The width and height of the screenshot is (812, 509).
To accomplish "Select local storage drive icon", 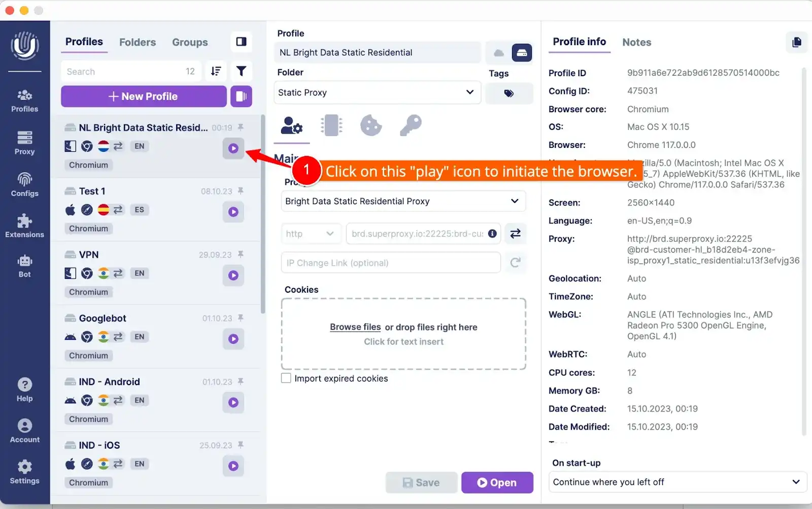I will click(x=522, y=53).
